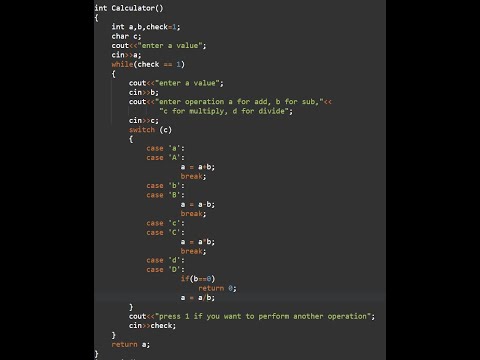This screenshot has width=480, height=360.
Task: Click the lowercase case 'c': label
Action: (x=165, y=223)
